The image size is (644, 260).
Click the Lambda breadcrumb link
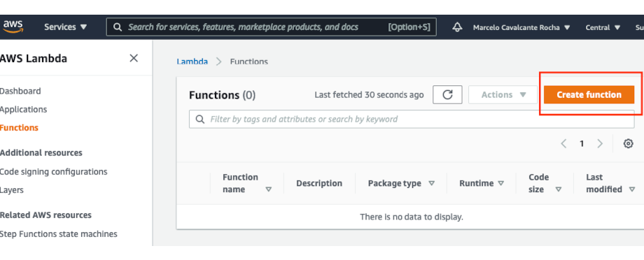(x=192, y=62)
